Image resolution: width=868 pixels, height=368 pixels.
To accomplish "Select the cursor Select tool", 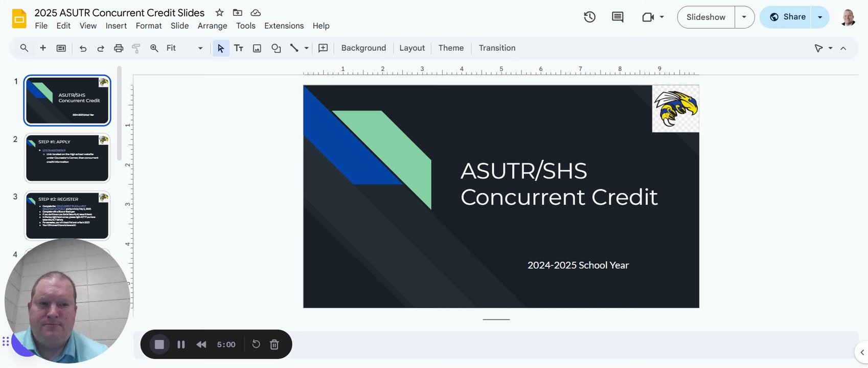I will (x=221, y=48).
